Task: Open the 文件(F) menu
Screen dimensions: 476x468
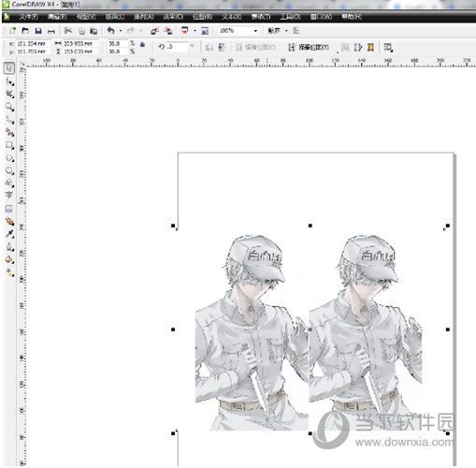Action: click(x=28, y=17)
